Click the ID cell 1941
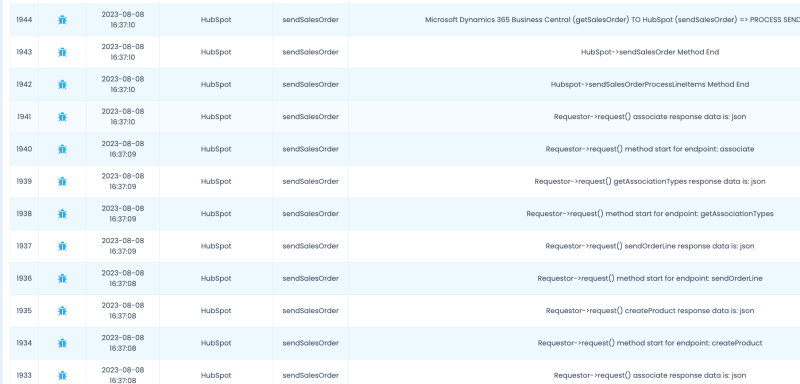 (24, 117)
